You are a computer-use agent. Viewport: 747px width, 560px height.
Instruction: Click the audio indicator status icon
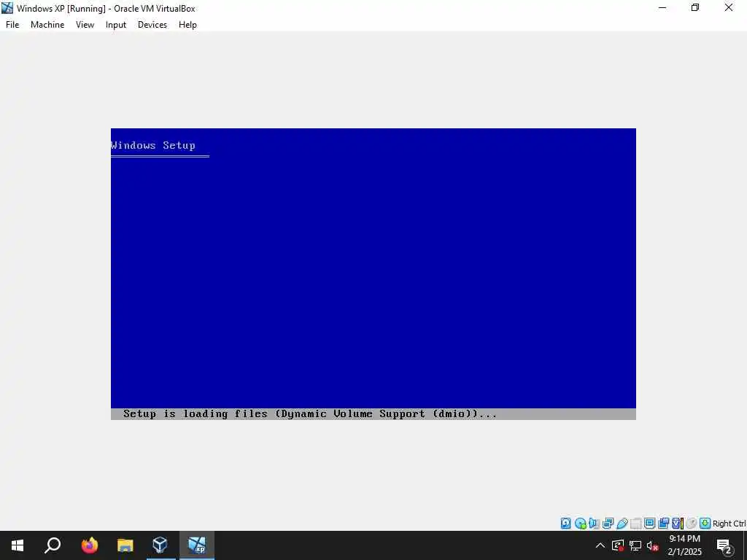pyautogui.click(x=594, y=524)
